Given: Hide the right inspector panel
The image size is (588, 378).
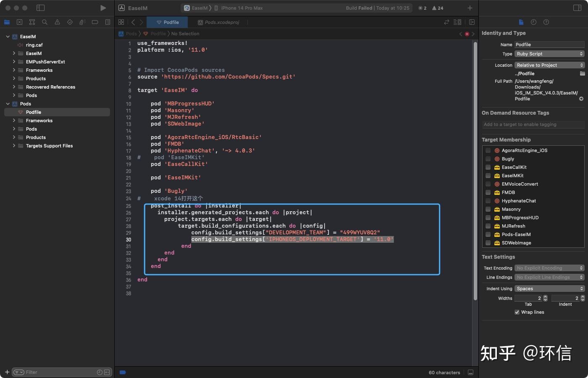Looking at the screenshot, I should click(577, 8).
